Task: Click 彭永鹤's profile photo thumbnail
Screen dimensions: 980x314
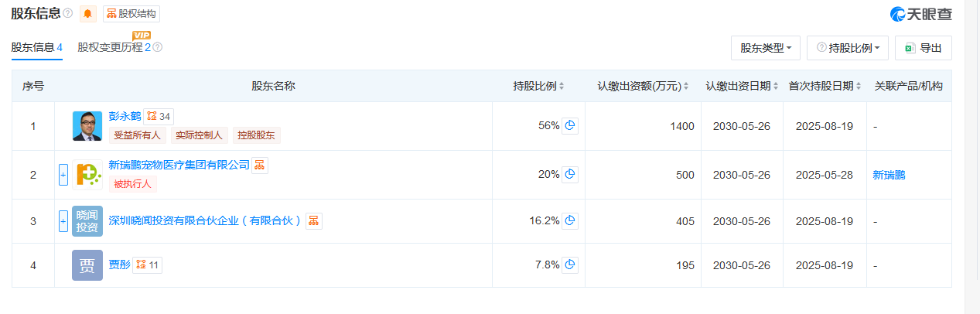Action: point(87,126)
